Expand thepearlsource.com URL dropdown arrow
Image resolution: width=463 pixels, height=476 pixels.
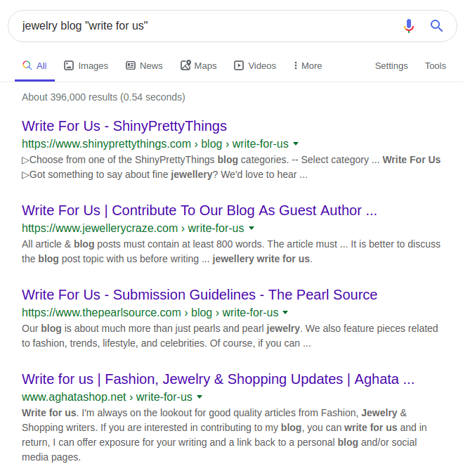coord(285,313)
